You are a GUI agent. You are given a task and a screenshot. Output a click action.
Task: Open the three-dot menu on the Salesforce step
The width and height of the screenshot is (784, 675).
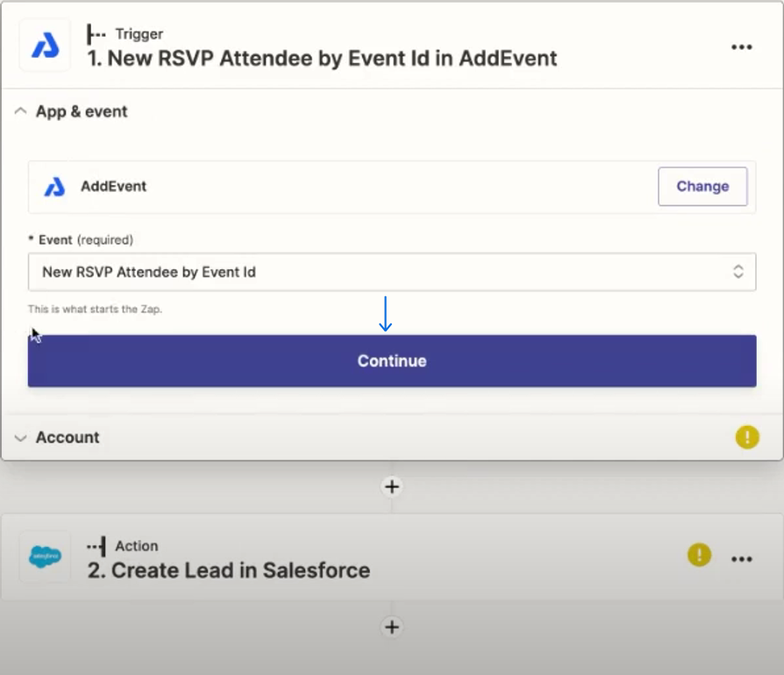pyautogui.click(x=742, y=558)
